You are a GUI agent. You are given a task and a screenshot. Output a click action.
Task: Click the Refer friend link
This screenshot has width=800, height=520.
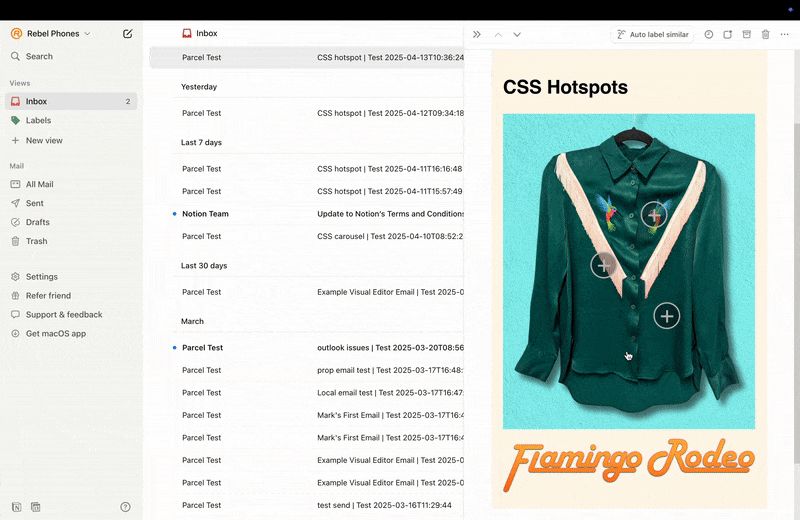tap(48, 295)
